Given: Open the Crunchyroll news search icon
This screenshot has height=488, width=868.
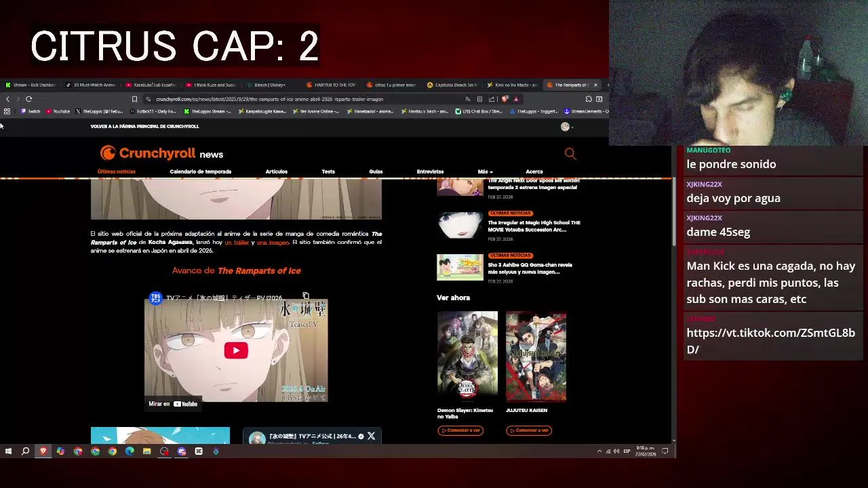Looking at the screenshot, I should tap(570, 154).
